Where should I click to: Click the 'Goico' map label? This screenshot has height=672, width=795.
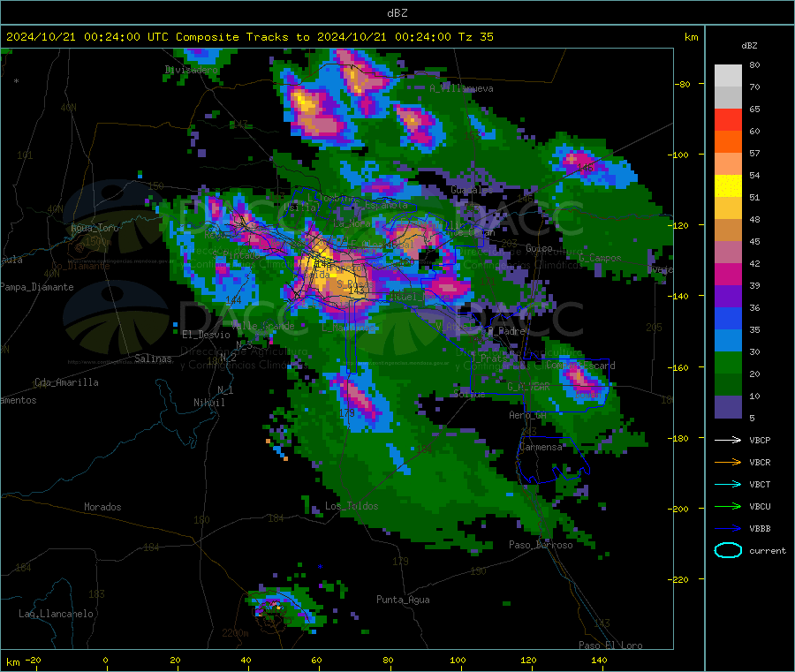(x=539, y=248)
